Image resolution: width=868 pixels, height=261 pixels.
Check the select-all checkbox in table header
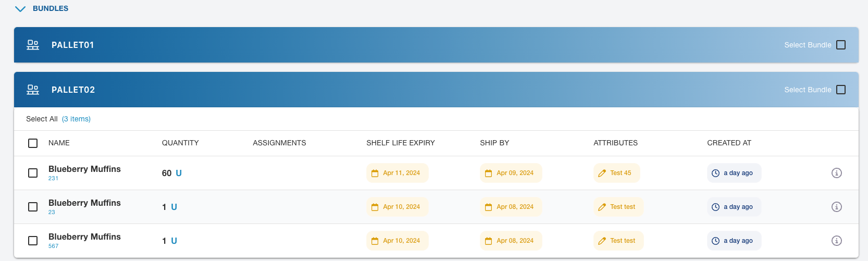pyautogui.click(x=33, y=143)
